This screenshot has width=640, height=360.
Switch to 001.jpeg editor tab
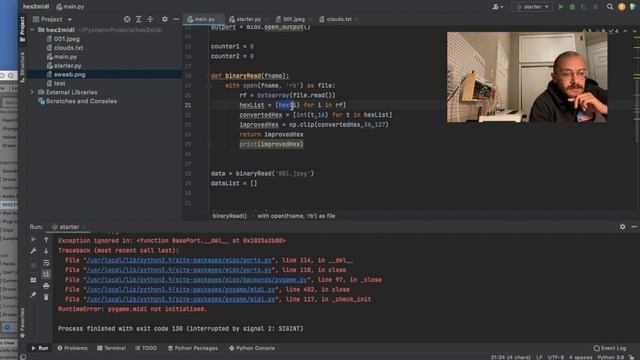(293, 19)
